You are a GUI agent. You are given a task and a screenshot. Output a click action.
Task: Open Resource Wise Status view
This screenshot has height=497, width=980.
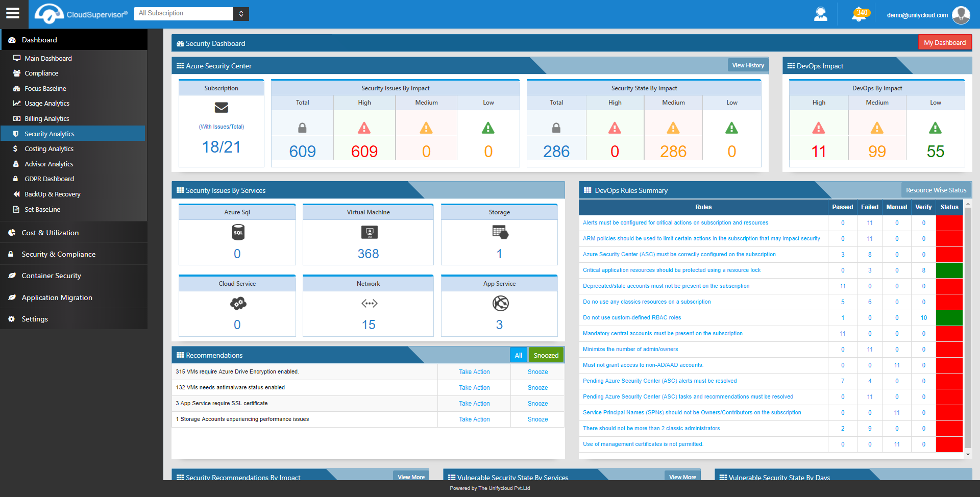[936, 190]
